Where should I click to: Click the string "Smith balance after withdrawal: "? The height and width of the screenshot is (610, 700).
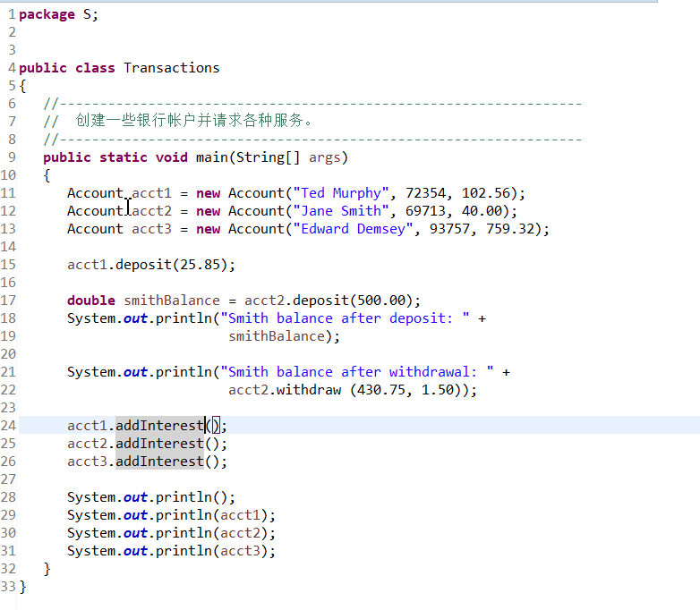tap(356, 372)
